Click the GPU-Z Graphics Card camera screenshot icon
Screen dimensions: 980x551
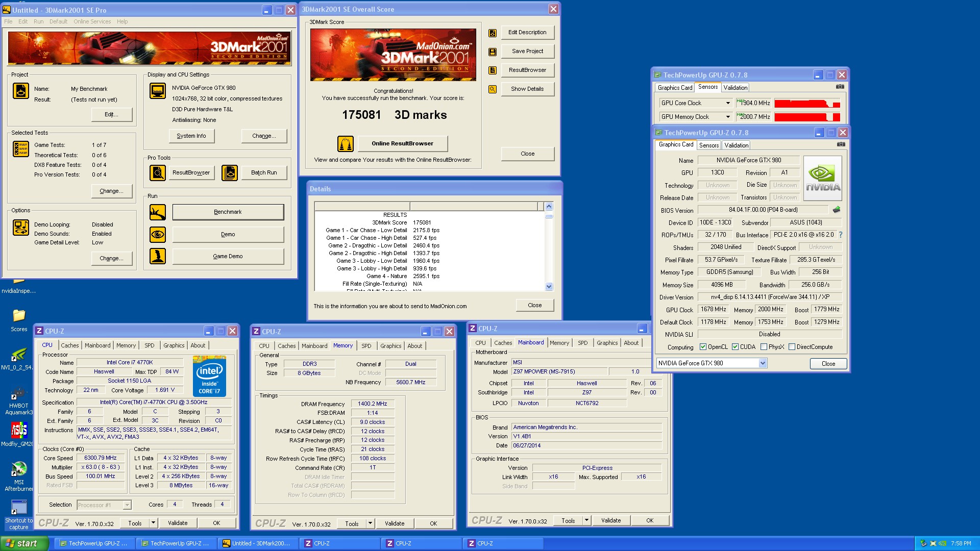pos(841,145)
